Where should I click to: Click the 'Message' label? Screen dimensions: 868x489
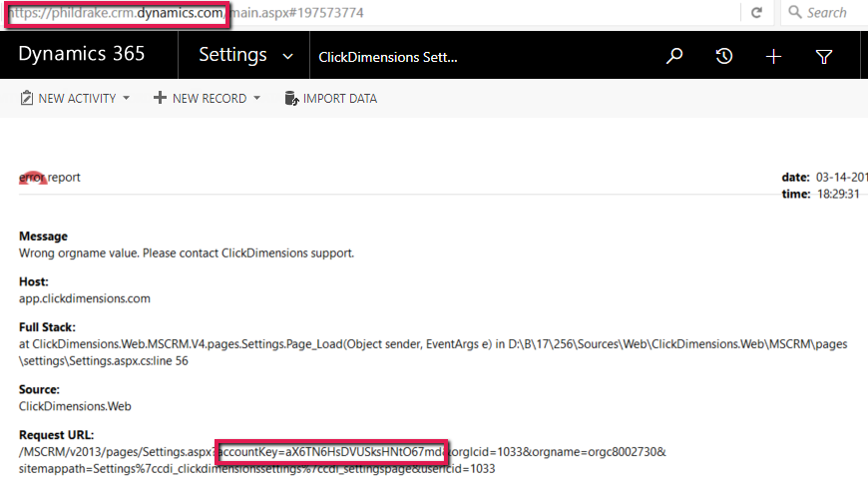click(43, 236)
